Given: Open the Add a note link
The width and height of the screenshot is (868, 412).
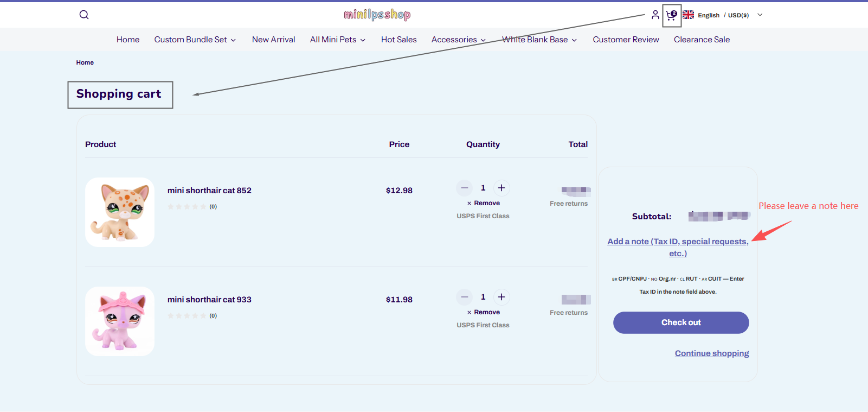Looking at the screenshot, I should [678, 248].
